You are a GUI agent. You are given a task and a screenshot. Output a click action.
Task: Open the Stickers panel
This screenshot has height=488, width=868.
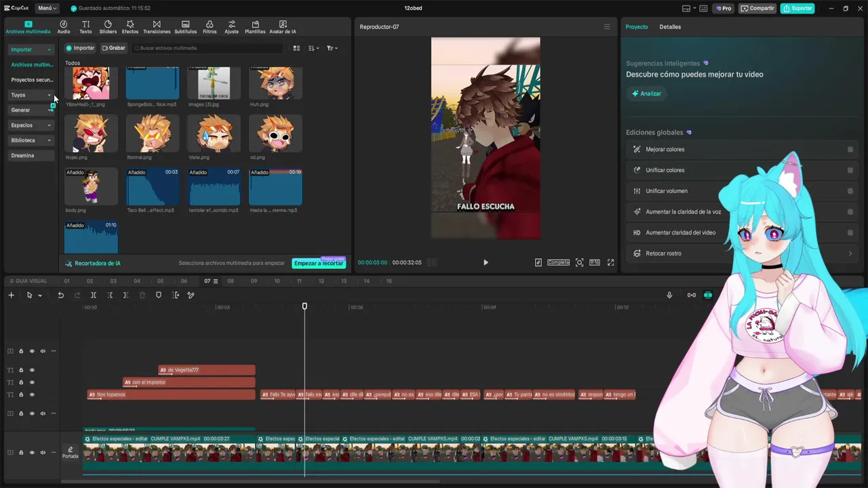(x=108, y=27)
